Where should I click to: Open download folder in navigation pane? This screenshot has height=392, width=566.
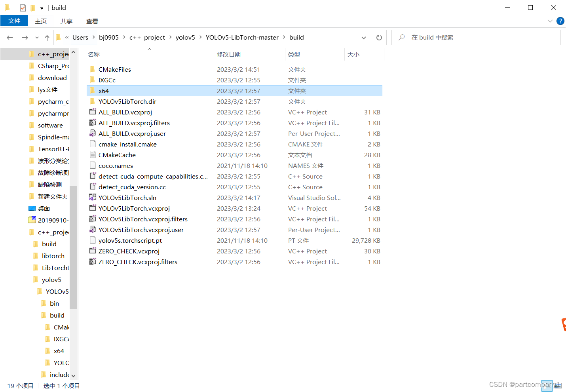point(52,78)
